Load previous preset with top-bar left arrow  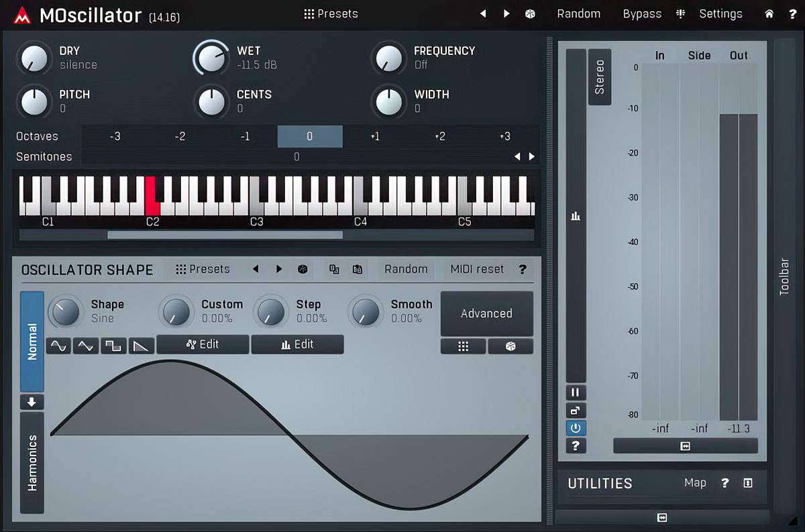click(482, 13)
